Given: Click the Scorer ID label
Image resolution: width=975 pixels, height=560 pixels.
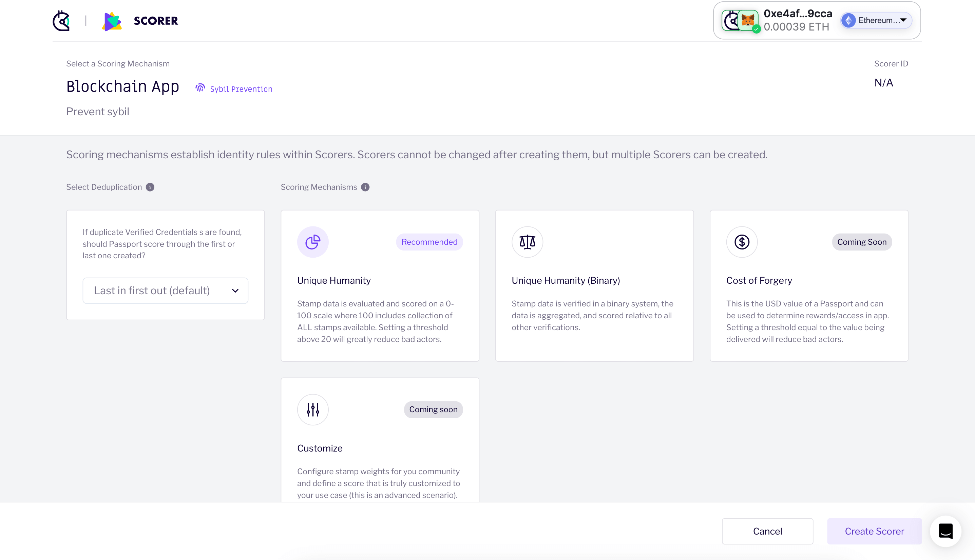Looking at the screenshot, I should point(891,63).
